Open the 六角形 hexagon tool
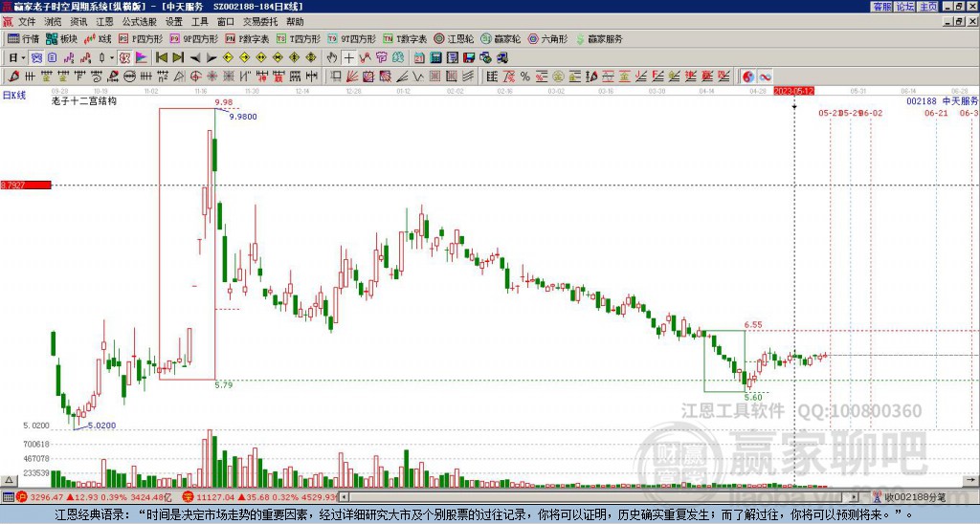This screenshot has height=524, width=980. [547, 38]
